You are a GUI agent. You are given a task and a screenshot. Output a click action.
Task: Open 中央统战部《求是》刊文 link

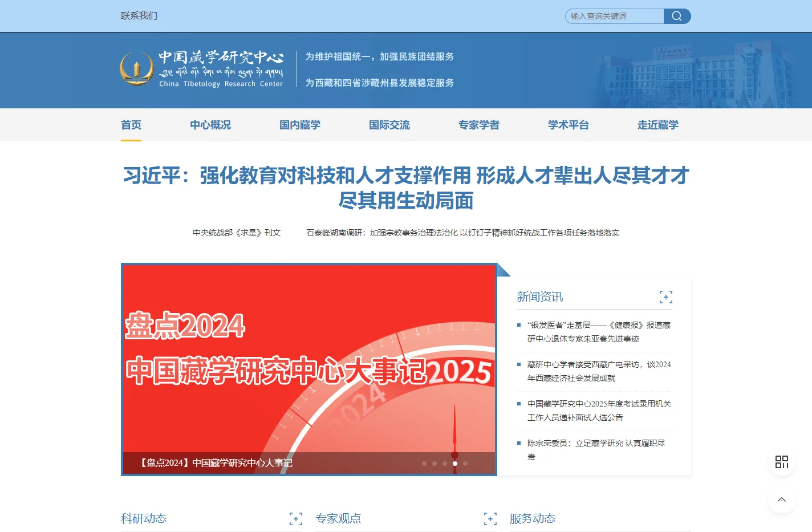(237, 233)
